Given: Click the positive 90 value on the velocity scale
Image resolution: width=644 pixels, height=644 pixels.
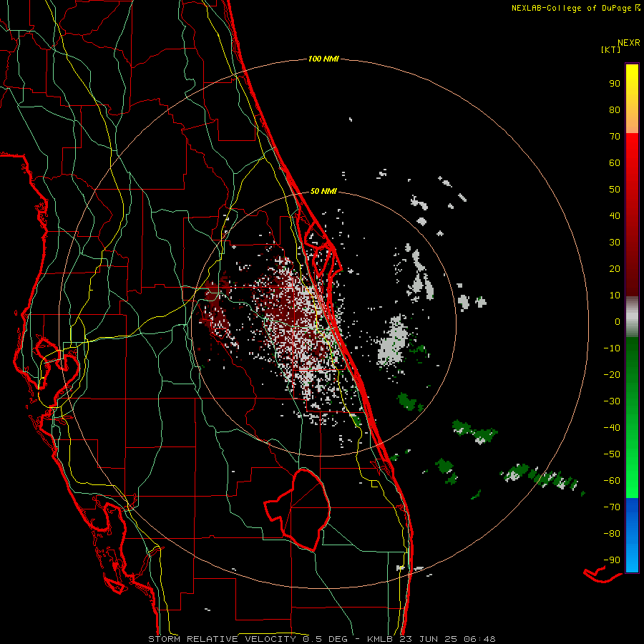Looking at the screenshot, I should point(615,84).
